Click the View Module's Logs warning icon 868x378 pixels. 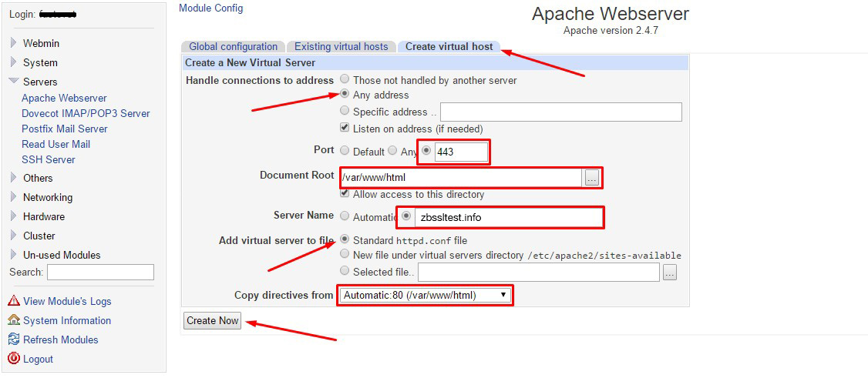(x=14, y=301)
